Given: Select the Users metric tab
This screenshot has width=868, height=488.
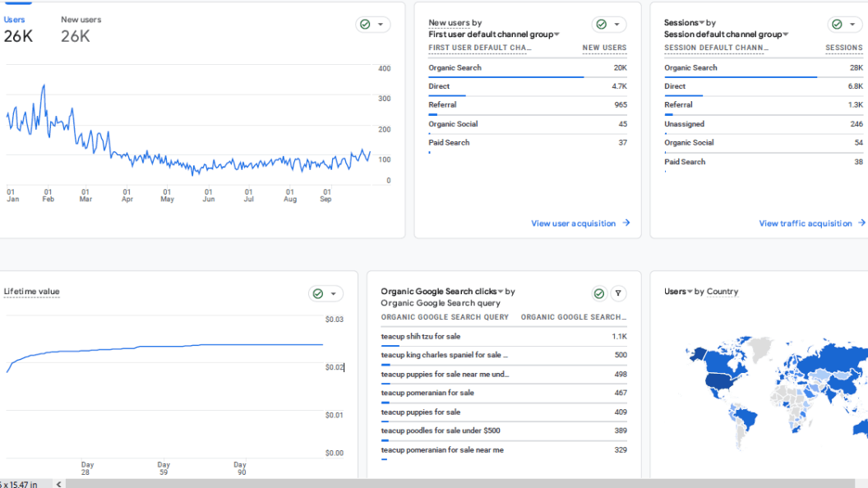Looking at the screenshot, I should [x=14, y=18].
